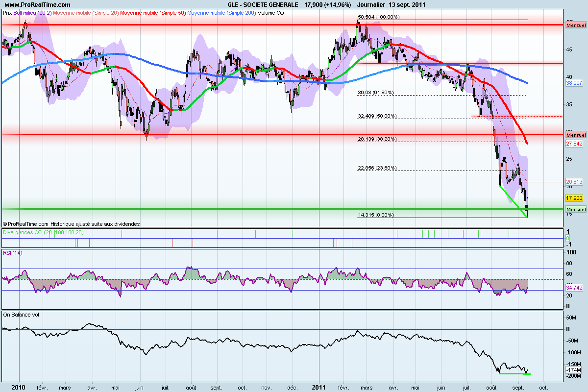588x392 pixels.
Task: Click the yellow 17,900 current price tag
Action: point(574,198)
